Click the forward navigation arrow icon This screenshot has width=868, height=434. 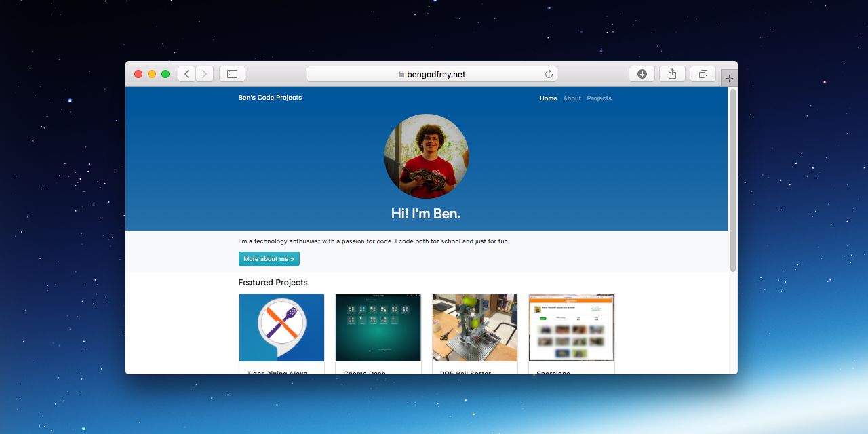click(x=204, y=73)
